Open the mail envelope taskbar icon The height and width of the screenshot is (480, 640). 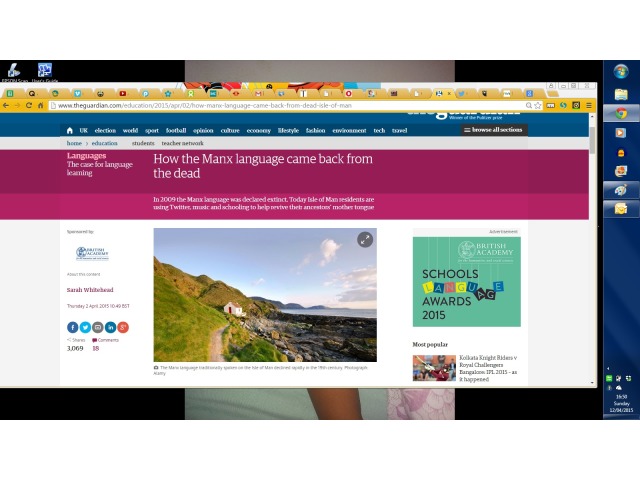tap(621, 209)
